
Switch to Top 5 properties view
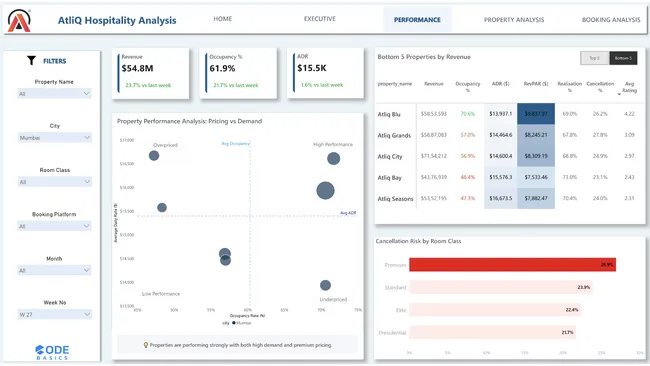594,58
